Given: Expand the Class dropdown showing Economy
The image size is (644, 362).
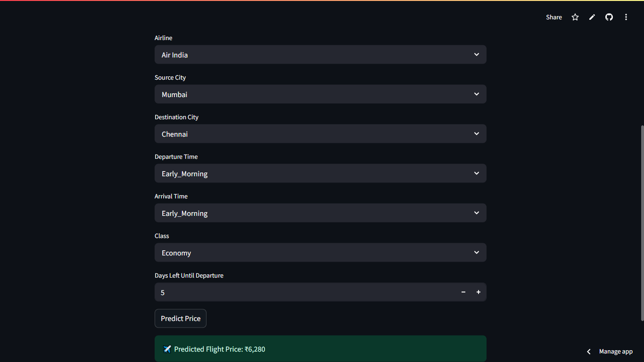Looking at the screenshot, I should coord(320,253).
